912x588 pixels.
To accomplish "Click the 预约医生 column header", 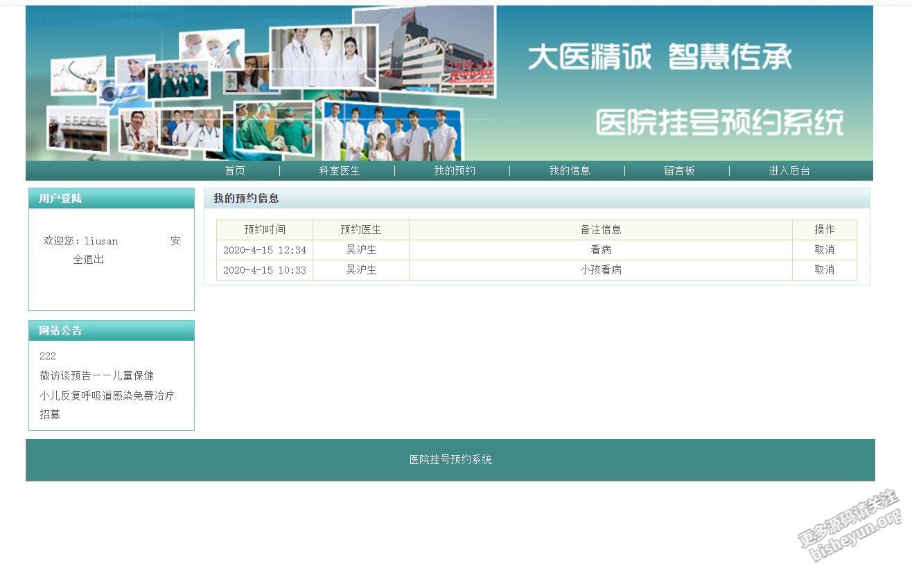I will point(360,230).
